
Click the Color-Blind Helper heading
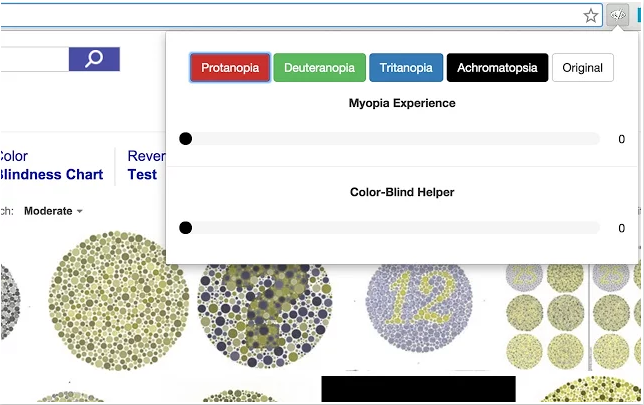pos(402,192)
